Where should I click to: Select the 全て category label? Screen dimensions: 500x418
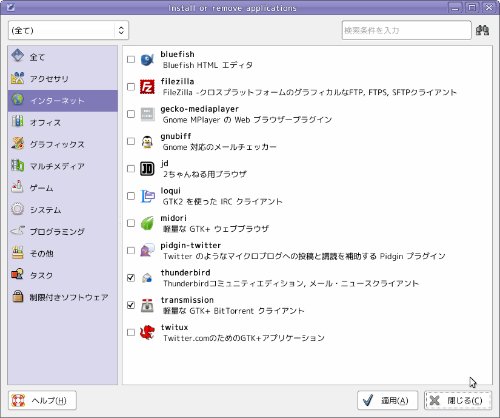[37, 57]
